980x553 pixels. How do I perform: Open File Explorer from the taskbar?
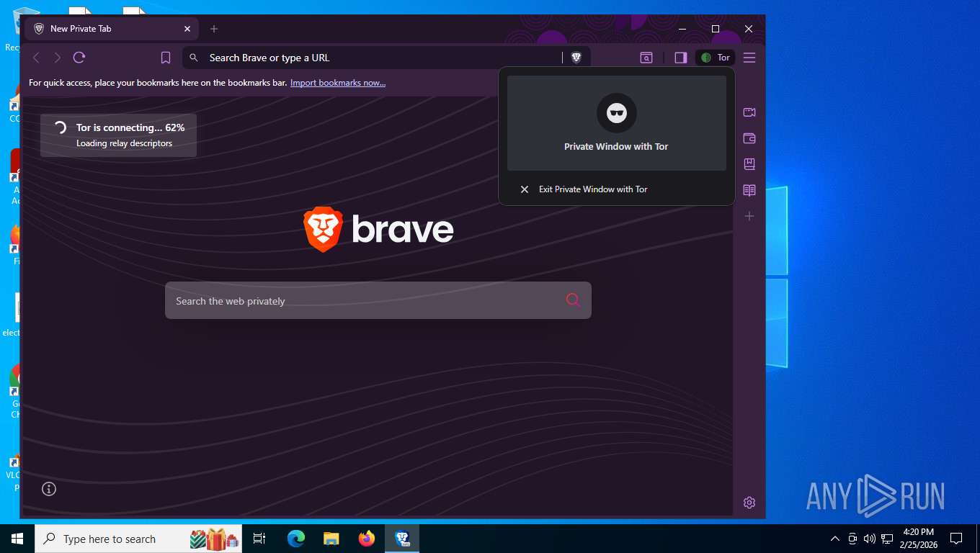click(331, 539)
